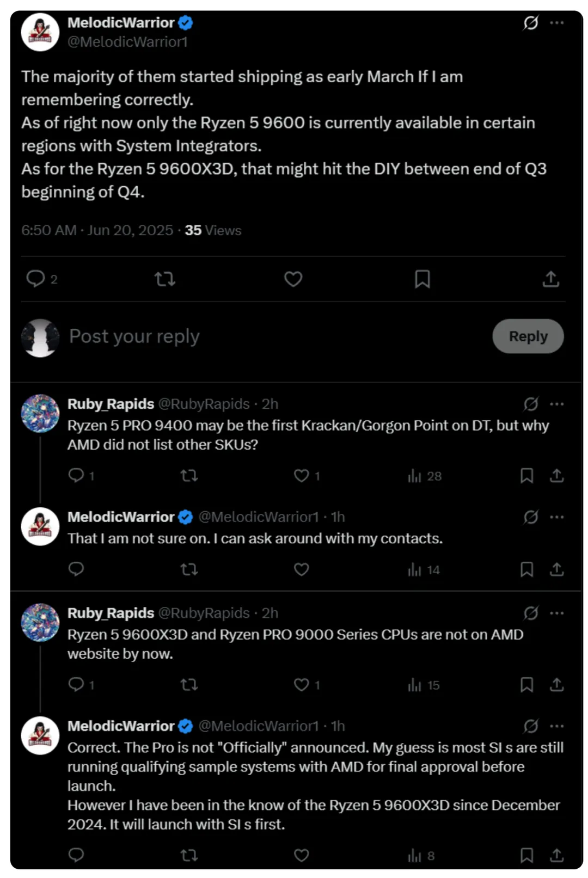Repost the 'ask around with my contacts' reply
This screenshot has width=588, height=878.
coord(189,569)
